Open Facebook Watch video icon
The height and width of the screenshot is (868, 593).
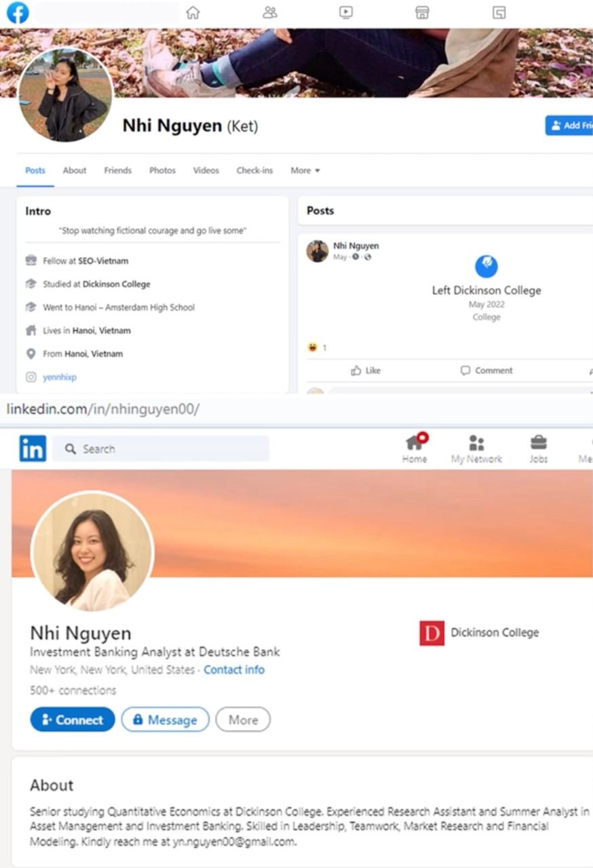(x=346, y=12)
